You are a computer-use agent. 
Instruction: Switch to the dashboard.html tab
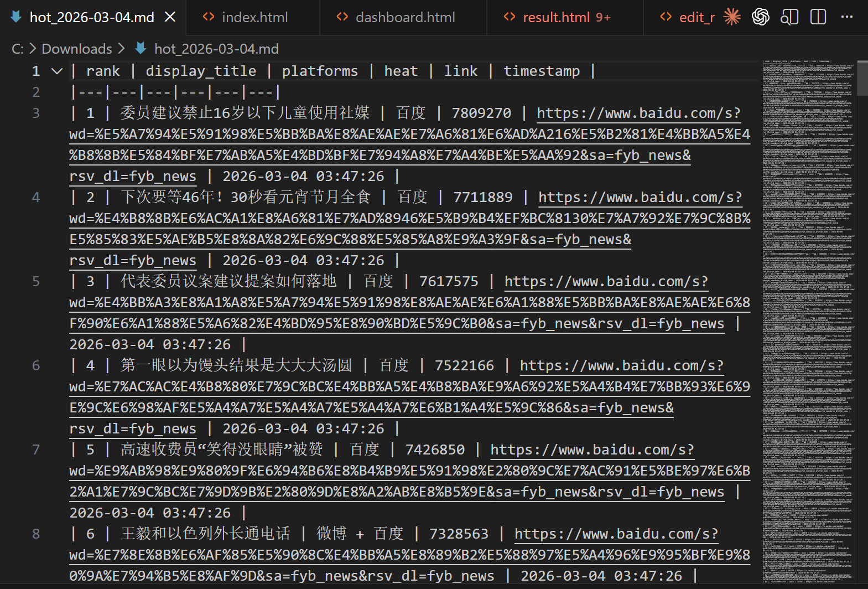[405, 17]
